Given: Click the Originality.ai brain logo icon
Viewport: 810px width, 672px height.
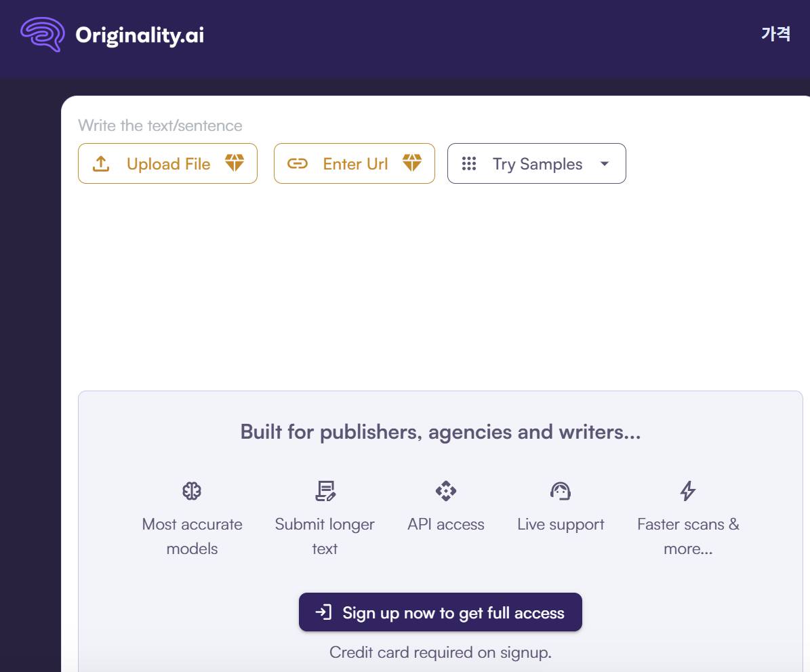Looking at the screenshot, I should [x=42, y=34].
